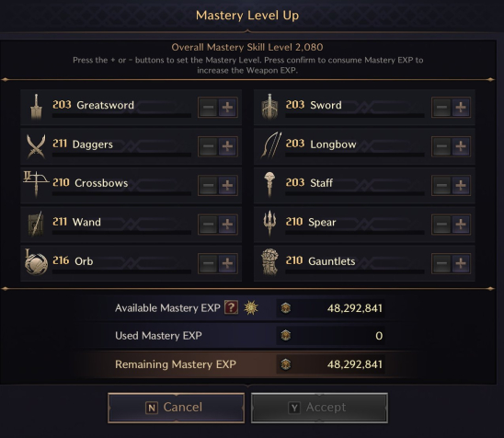Decrease Orb mastery level with minus

click(x=208, y=263)
